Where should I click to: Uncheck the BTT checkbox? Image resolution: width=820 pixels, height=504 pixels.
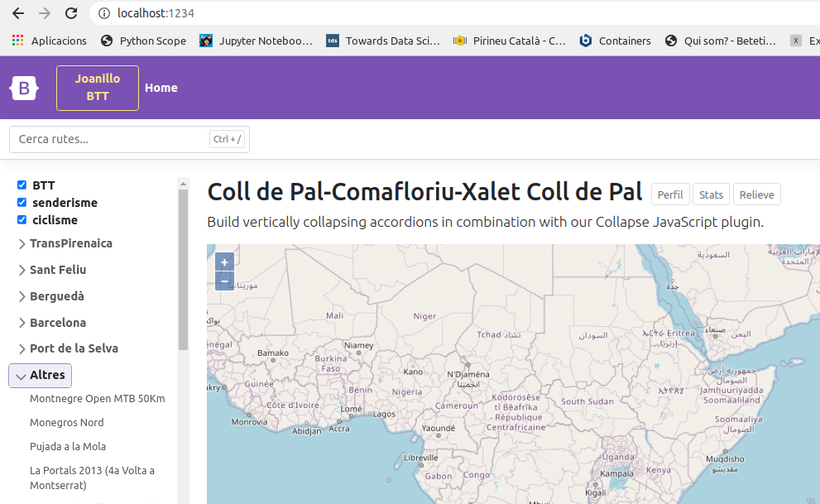22,185
